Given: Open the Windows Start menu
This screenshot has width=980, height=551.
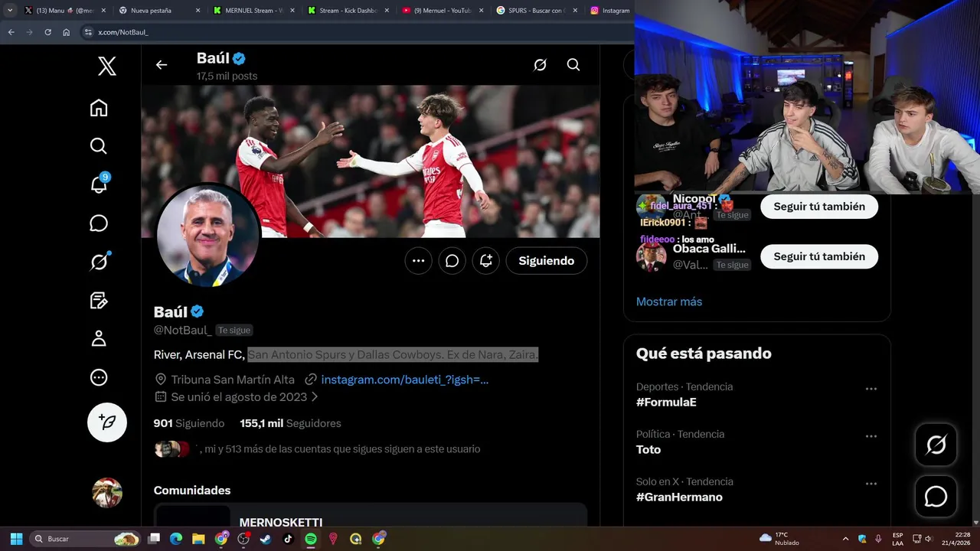Looking at the screenshot, I should (16, 539).
